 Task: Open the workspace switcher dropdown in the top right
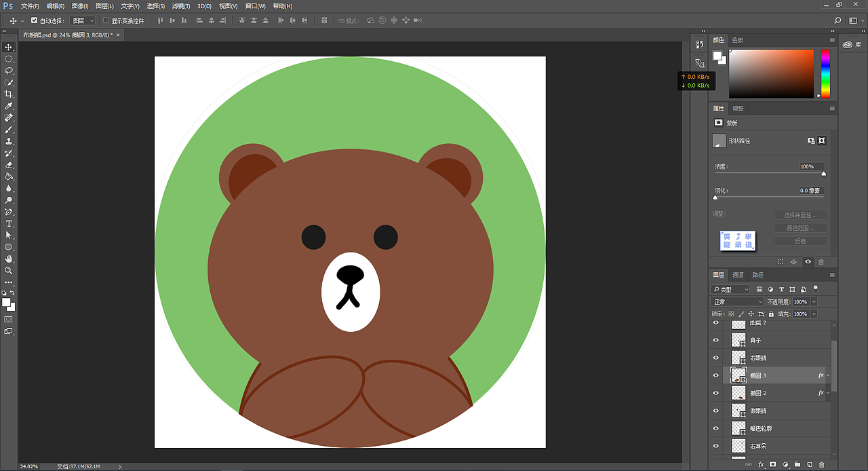(x=857, y=20)
